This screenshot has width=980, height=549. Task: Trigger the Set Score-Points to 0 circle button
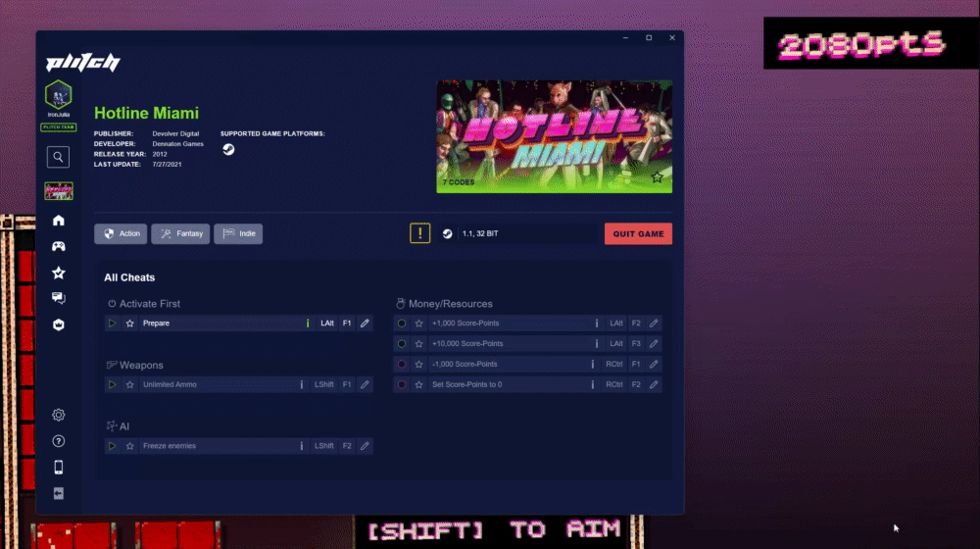pyautogui.click(x=402, y=384)
